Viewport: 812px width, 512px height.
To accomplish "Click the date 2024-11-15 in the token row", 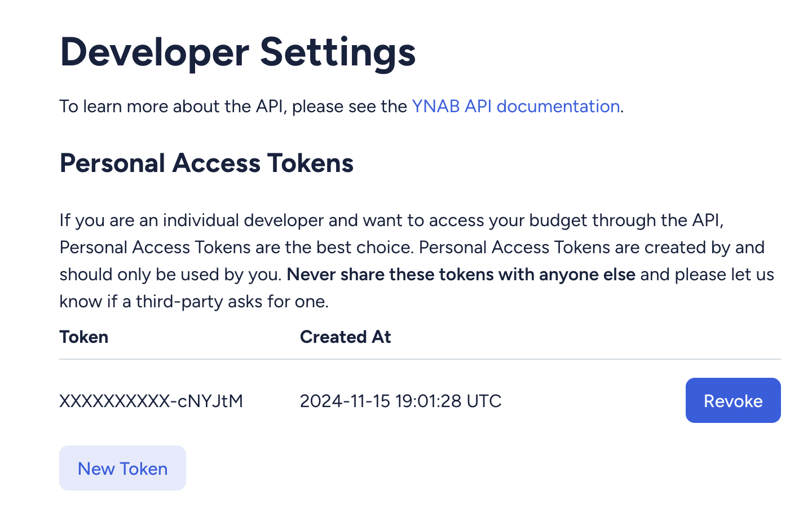I will click(345, 401).
